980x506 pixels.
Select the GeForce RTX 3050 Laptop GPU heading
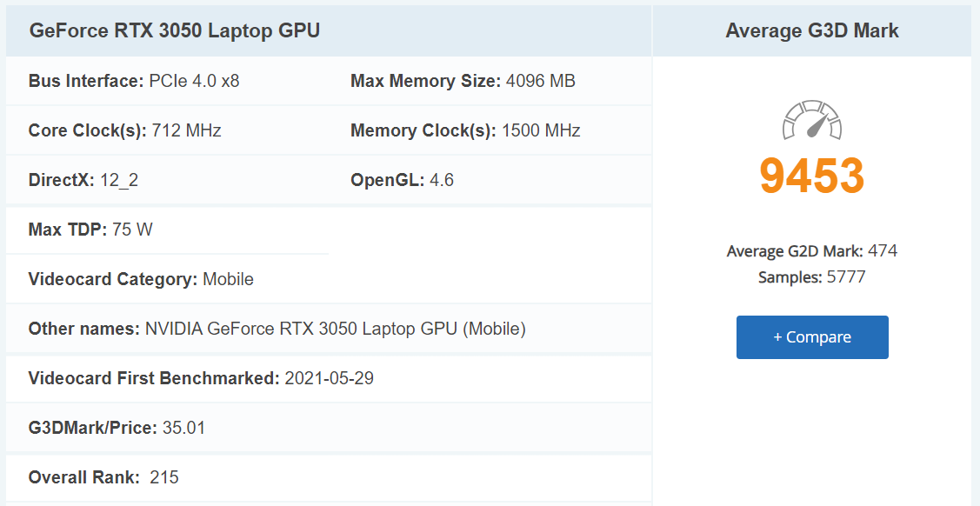pos(175,30)
